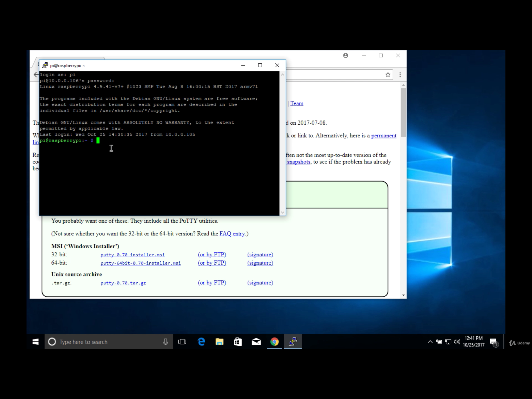The image size is (532, 399).
Task: Click the PuTTY scrollbar down arrow
Action: point(283,212)
